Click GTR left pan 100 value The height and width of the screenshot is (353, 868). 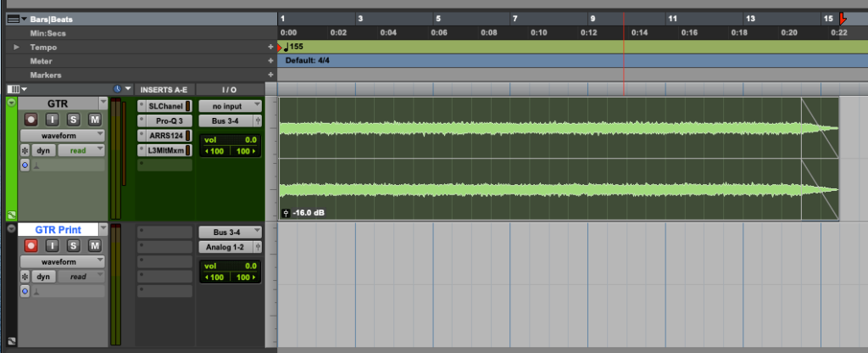215,151
